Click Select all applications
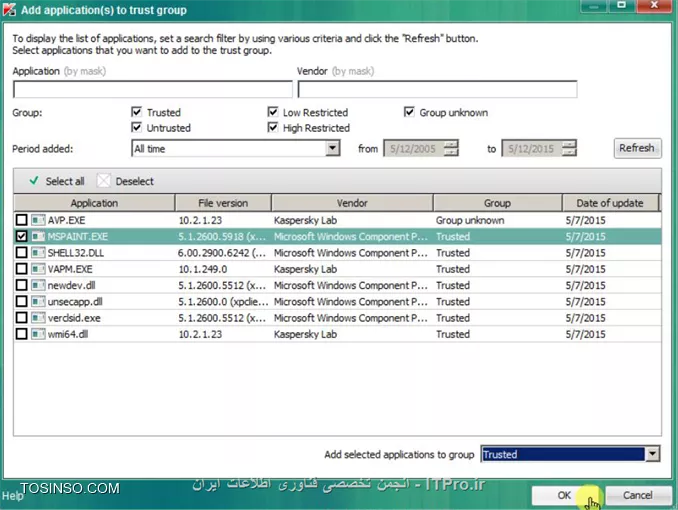Screen dimensions: 678x510 (57, 181)
